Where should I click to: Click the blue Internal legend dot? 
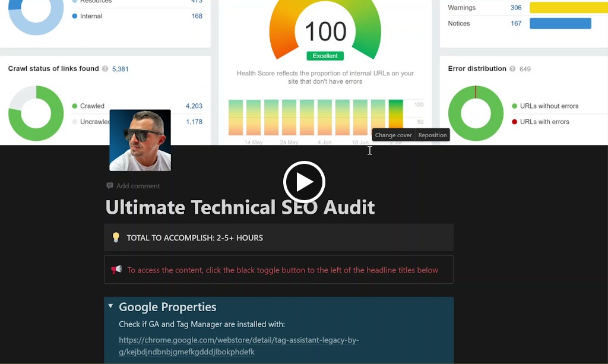click(74, 16)
